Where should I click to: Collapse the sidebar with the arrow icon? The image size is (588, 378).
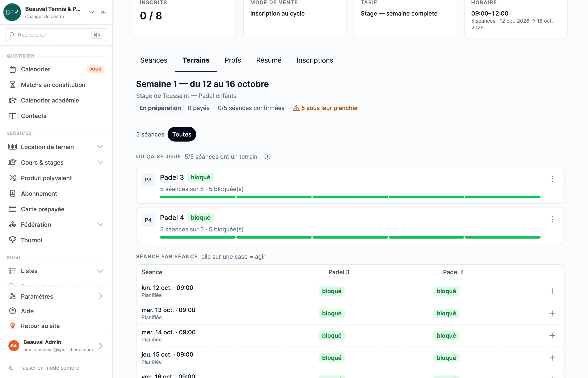pos(103,12)
